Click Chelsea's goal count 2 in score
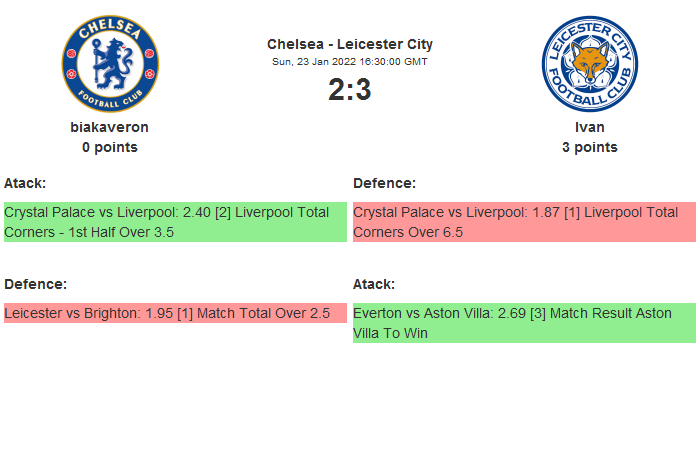The height and width of the screenshot is (460, 700). point(336,90)
